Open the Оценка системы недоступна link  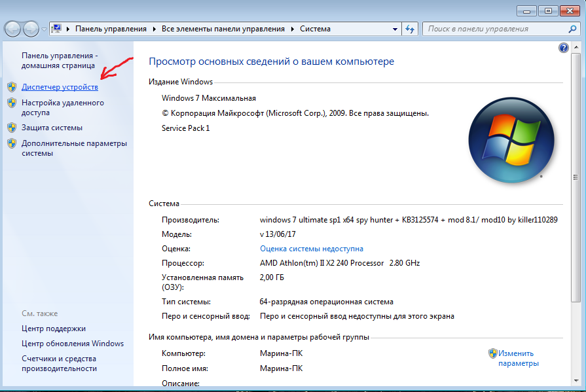(311, 249)
